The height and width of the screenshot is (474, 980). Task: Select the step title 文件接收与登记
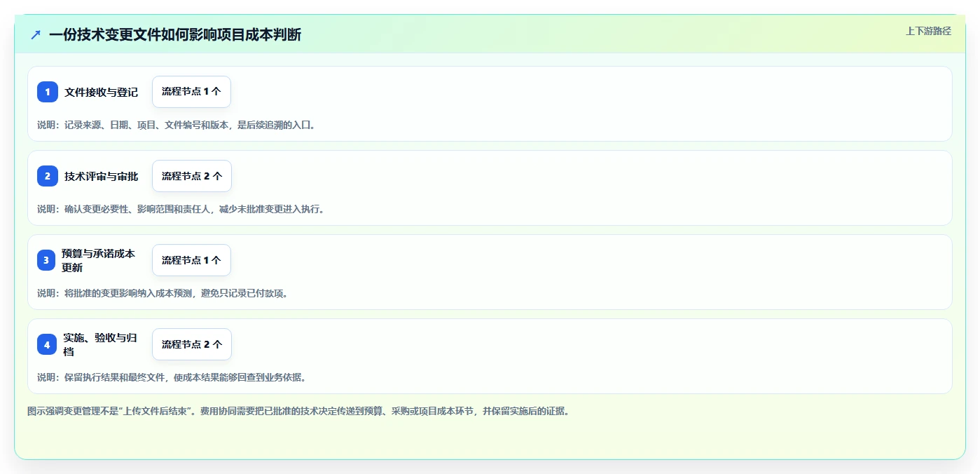(102, 92)
